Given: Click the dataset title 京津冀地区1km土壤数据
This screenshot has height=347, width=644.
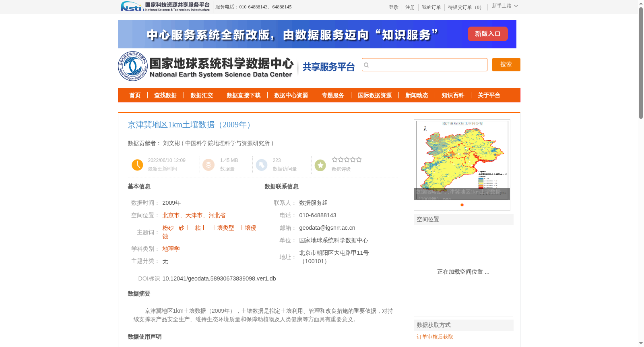Looking at the screenshot, I should click(191, 125).
